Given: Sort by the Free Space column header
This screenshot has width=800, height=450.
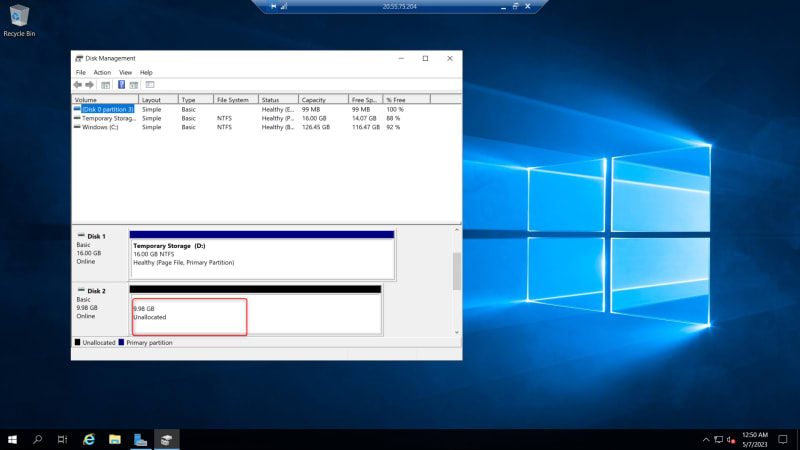Looking at the screenshot, I should pos(365,99).
